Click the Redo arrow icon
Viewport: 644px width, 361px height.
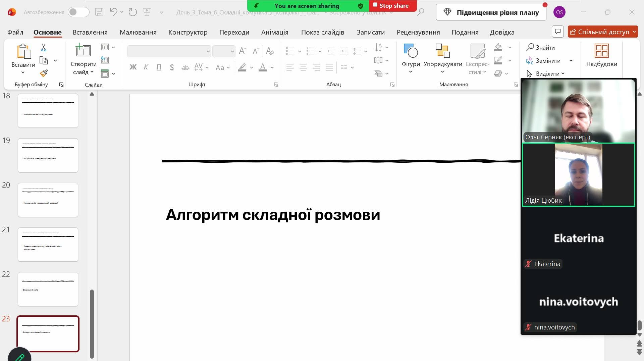tap(133, 12)
